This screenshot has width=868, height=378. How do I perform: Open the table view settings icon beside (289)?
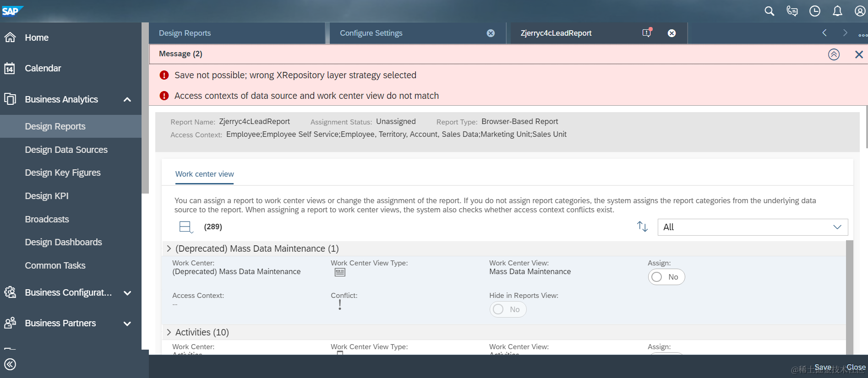(x=186, y=227)
